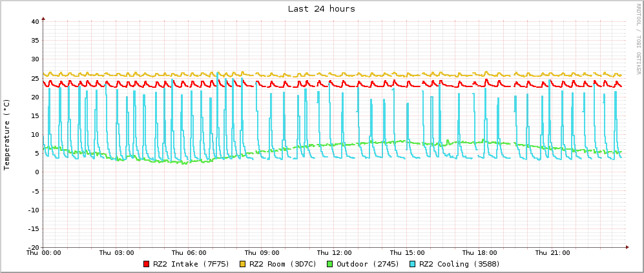Click the 'Thu 12:00' time axis label
Screen dimensions: 644x273
(335, 252)
